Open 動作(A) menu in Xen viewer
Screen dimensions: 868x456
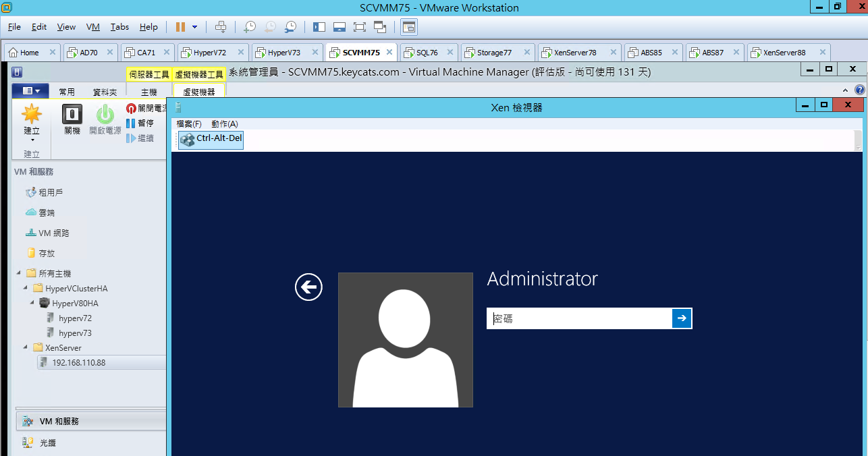click(x=225, y=123)
